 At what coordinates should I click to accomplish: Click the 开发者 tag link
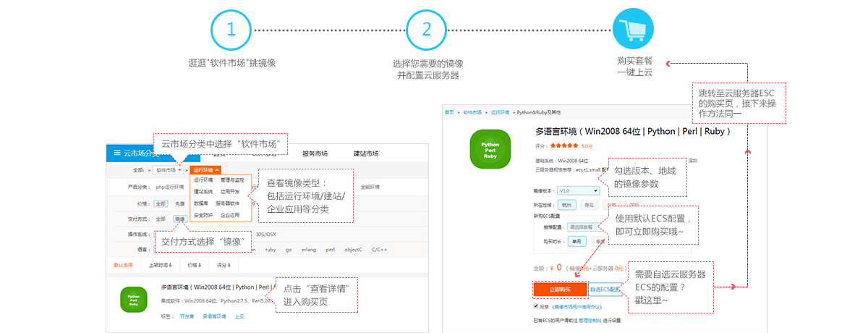pos(187,316)
